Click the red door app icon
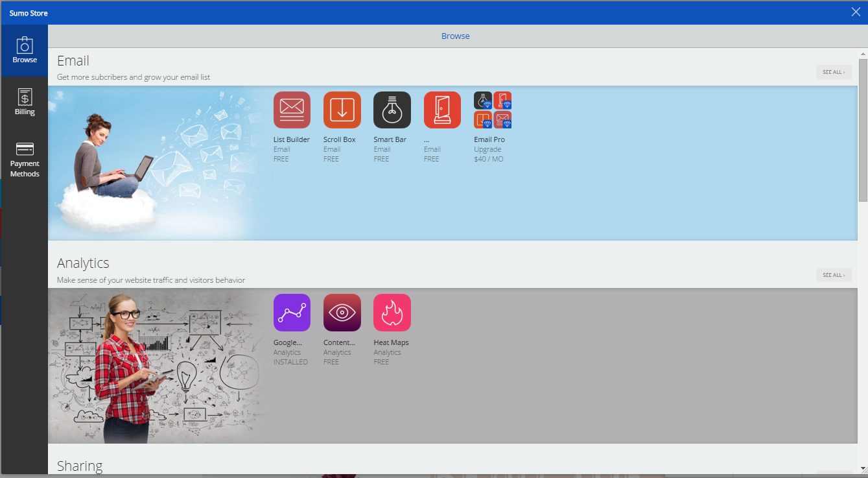This screenshot has height=478, width=868. 442,110
